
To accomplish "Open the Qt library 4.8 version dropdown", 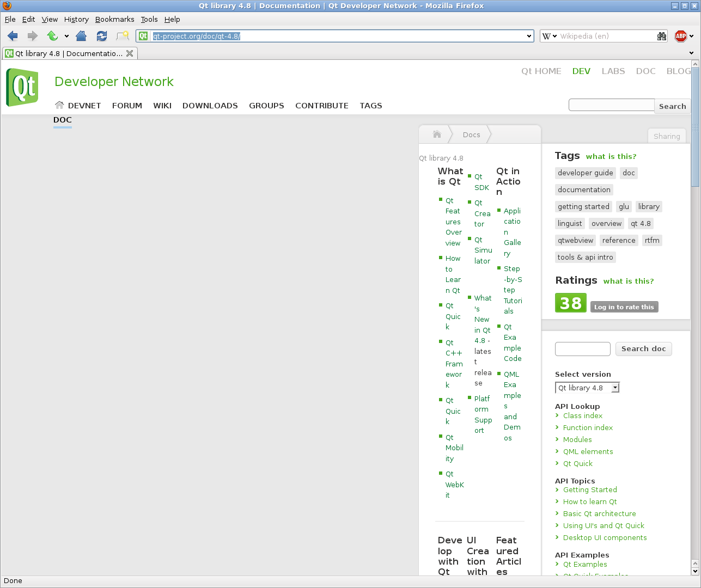I will pyautogui.click(x=587, y=388).
